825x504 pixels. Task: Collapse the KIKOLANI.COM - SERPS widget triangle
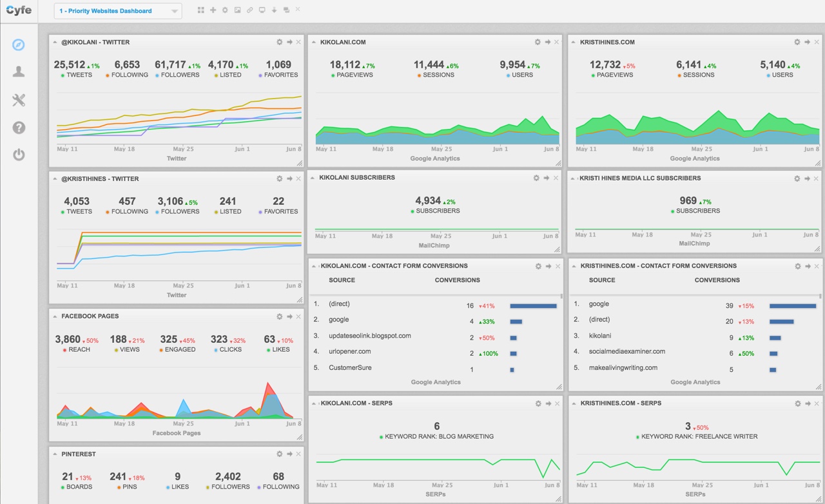pos(314,403)
